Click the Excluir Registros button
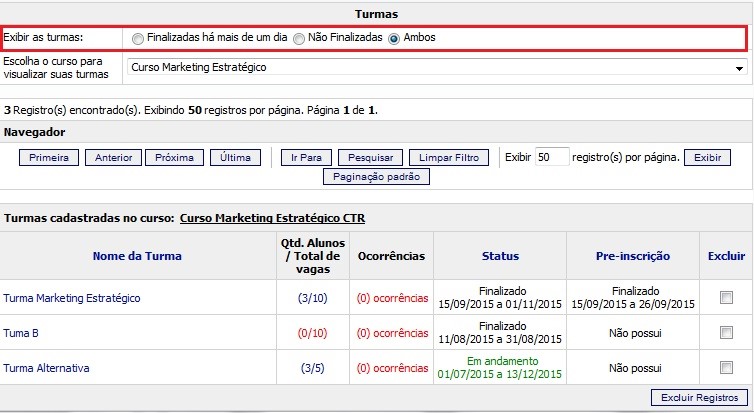Viewport: 754px width, 413px height. 699,397
